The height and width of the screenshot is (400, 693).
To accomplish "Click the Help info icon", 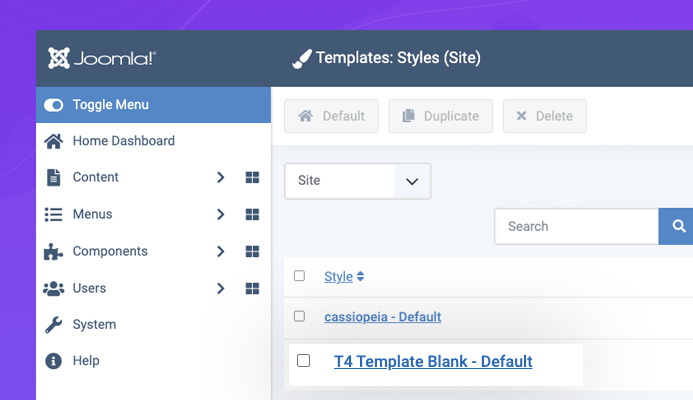I will (x=53, y=361).
